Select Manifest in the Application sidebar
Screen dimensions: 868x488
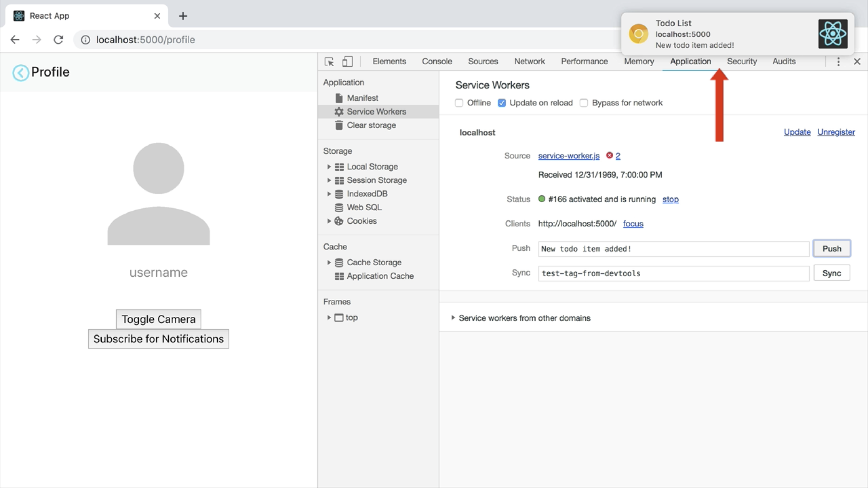click(362, 98)
